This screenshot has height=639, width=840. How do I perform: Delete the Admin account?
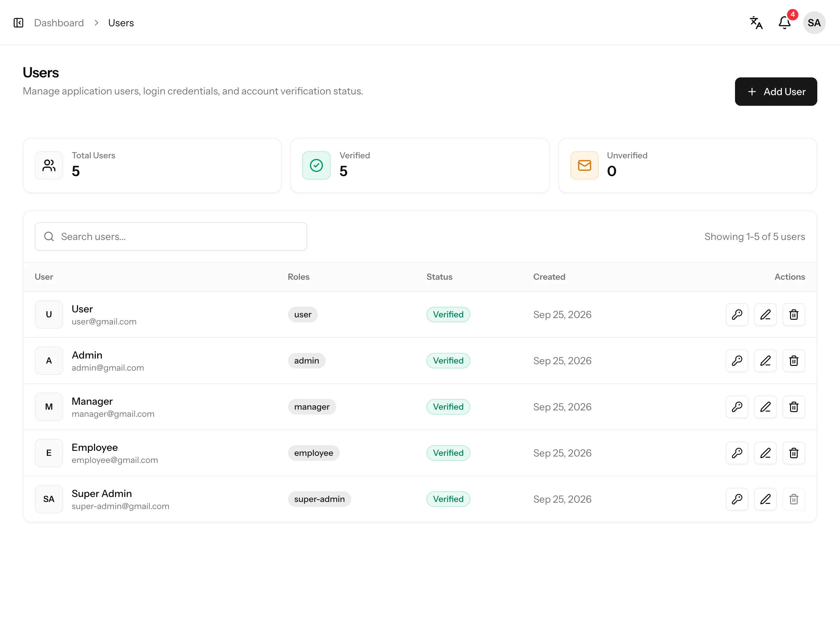pyautogui.click(x=794, y=361)
